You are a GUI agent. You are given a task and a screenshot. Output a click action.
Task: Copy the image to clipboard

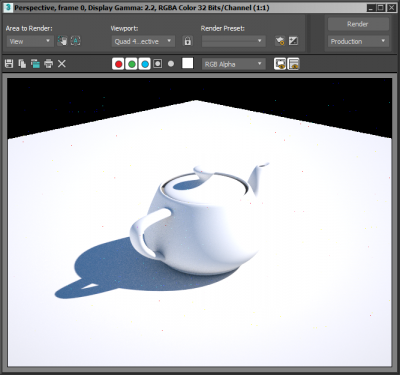coord(22,64)
